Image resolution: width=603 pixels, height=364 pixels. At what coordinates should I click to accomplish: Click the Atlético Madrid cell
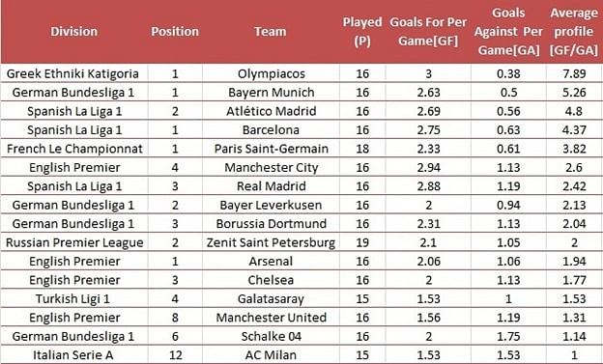click(x=272, y=111)
